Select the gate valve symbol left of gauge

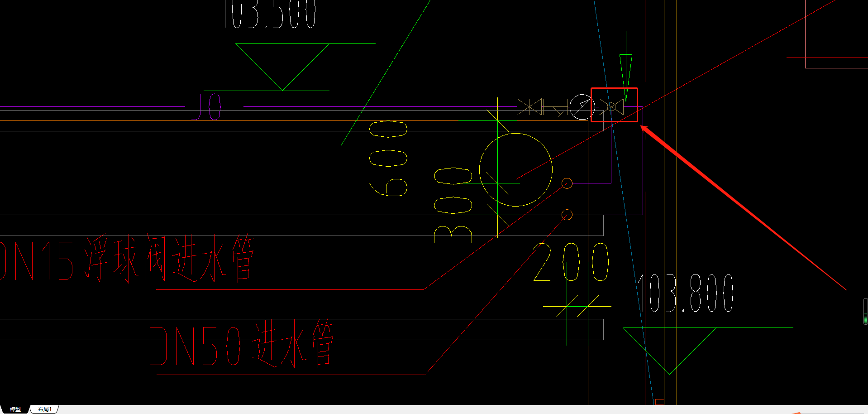pyautogui.click(x=530, y=107)
